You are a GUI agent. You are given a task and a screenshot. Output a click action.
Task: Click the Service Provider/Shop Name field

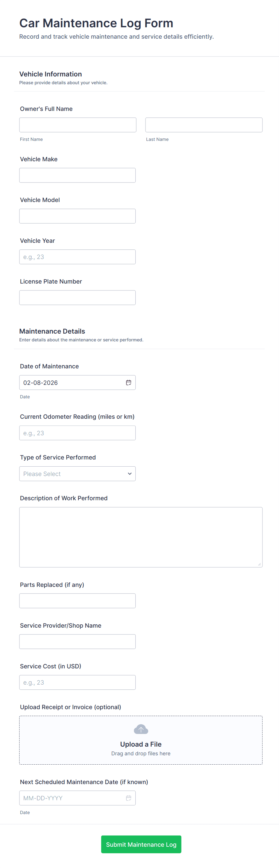pyautogui.click(x=77, y=641)
